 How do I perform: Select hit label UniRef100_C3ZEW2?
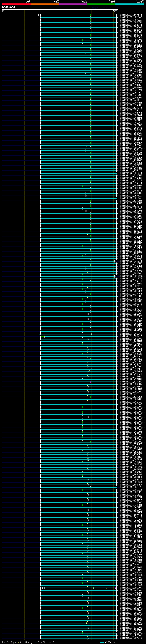(131, 562)
